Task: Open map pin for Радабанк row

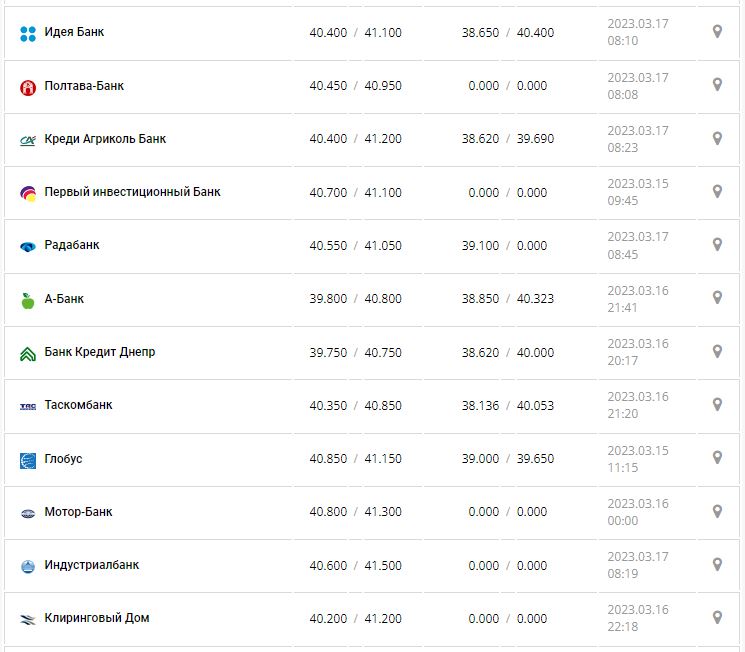Action: pyautogui.click(x=717, y=245)
